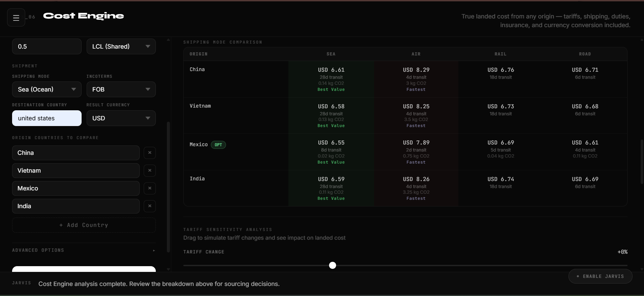Click the ORIGIN column header
Screen dimensions: 644x296
tap(198, 54)
